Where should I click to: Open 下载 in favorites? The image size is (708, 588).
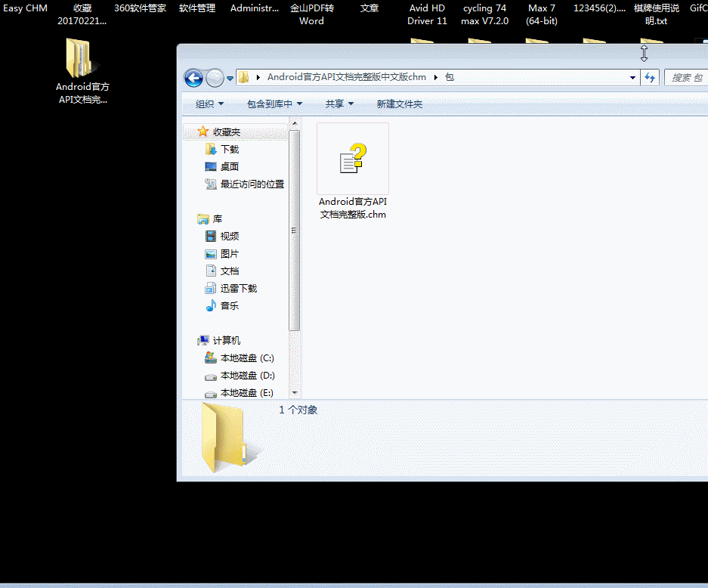coord(230,149)
